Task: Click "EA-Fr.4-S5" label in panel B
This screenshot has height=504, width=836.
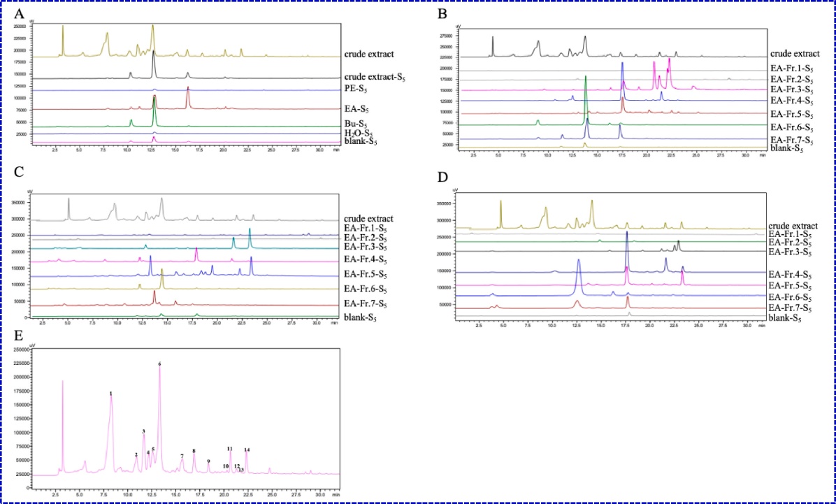Action: (791, 101)
